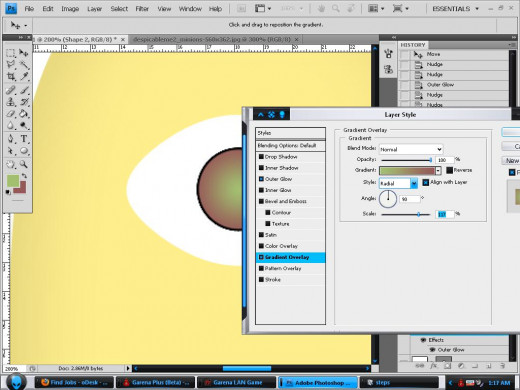This screenshot has width=520, height=390.
Task: Select the Magic Wand tool
Action: (24, 64)
